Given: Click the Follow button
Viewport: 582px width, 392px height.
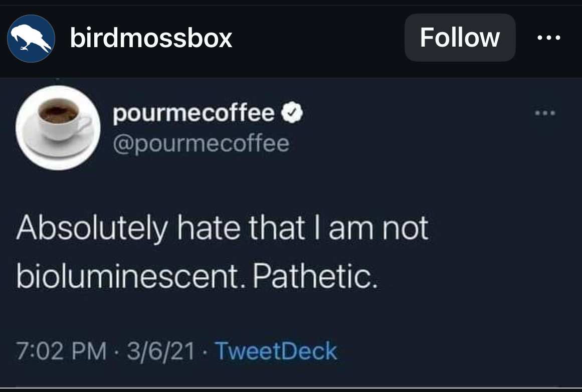Looking at the screenshot, I should coord(460,38).
